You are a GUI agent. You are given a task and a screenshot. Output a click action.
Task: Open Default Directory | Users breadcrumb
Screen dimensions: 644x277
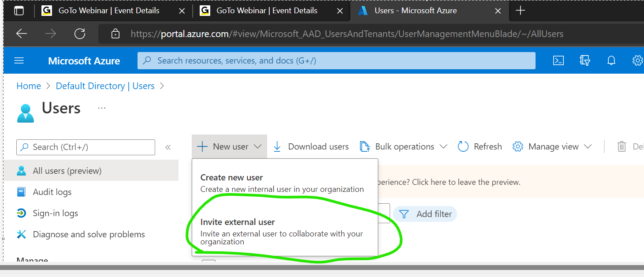pos(105,86)
